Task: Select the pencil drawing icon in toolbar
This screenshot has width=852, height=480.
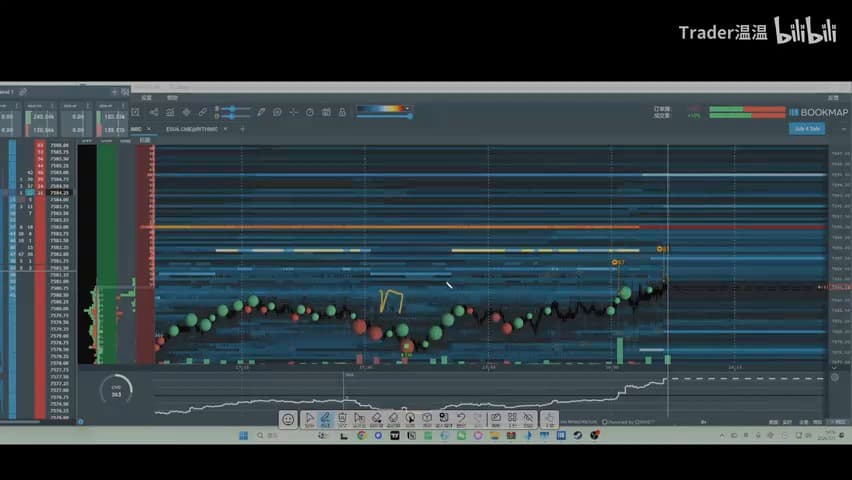Action: point(261,112)
